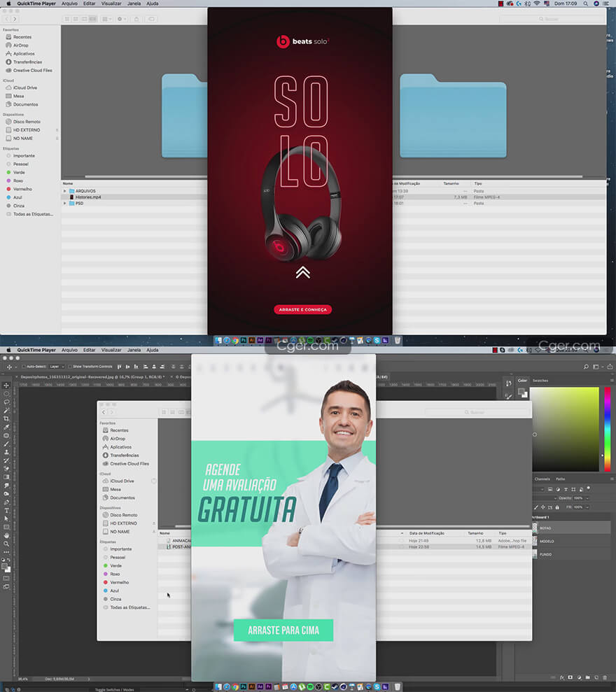
Task: Toggle the type layer filter in Layers
Action: coord(566,489)
